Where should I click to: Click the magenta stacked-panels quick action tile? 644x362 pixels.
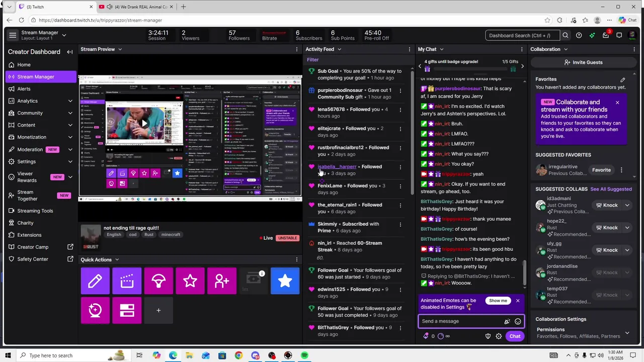click(x=127, y=310)
